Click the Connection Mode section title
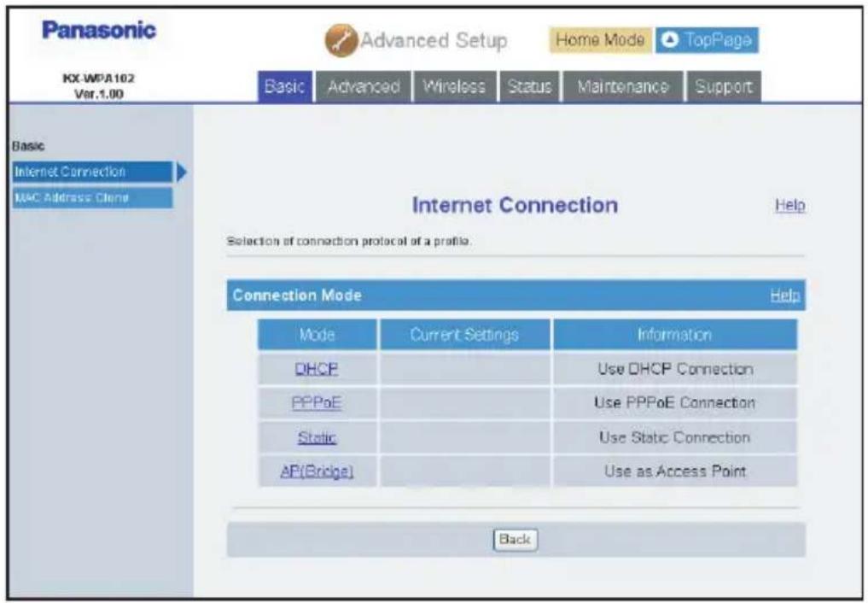 pyautogui.click(x=297, y=296)
